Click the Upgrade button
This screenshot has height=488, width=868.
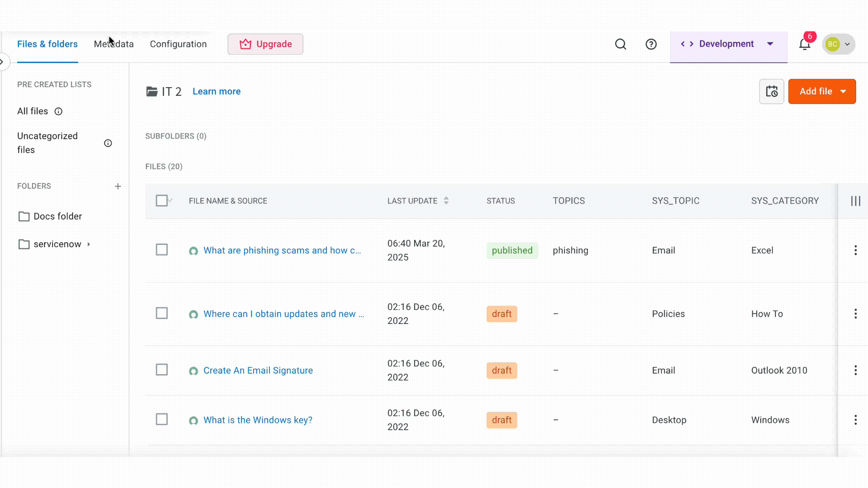(265, 44)
